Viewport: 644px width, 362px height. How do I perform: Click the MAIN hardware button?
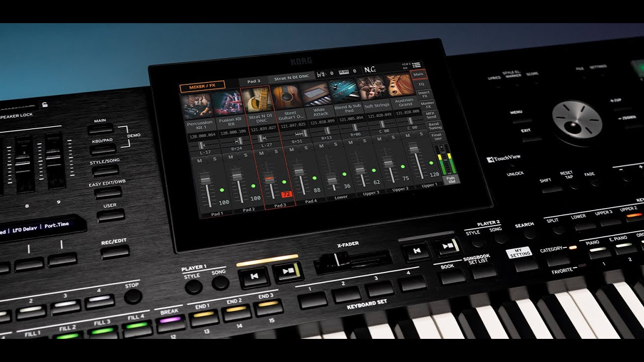[100, 128]
